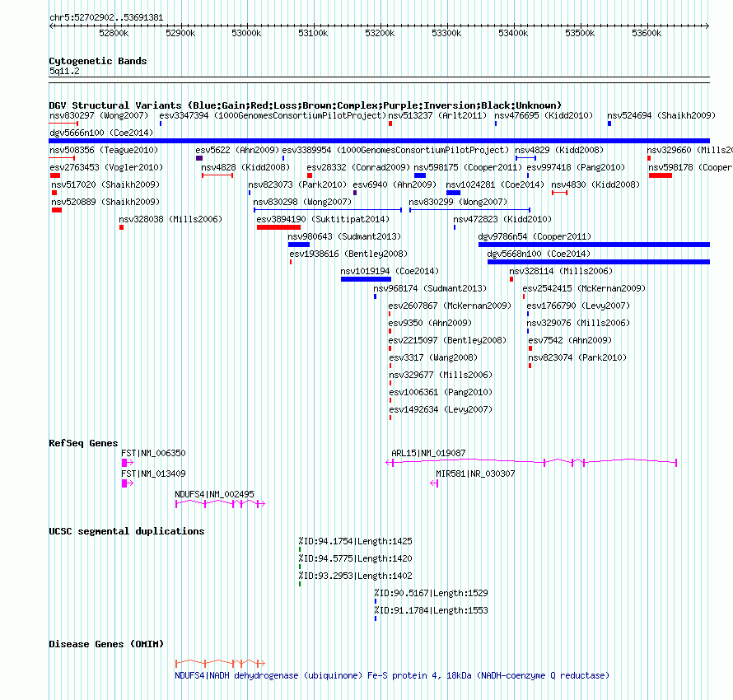Open esv28332 (Conrad2009) variant
The image size is (733, 700).
coord(358,167)
